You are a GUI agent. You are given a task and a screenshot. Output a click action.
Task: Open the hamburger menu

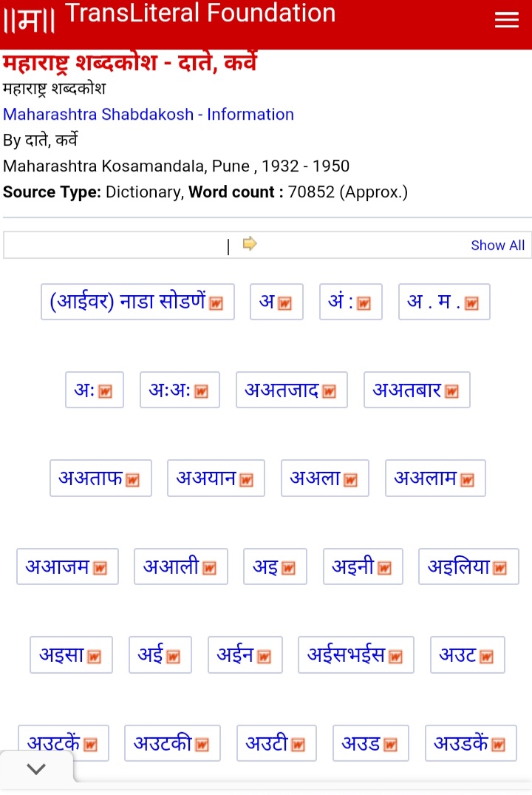click(506, 21)
